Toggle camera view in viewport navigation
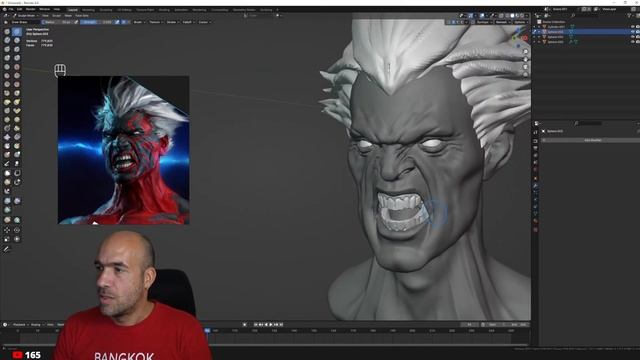The width and height of the screenshot is (640, 360). tap(525, 67)
